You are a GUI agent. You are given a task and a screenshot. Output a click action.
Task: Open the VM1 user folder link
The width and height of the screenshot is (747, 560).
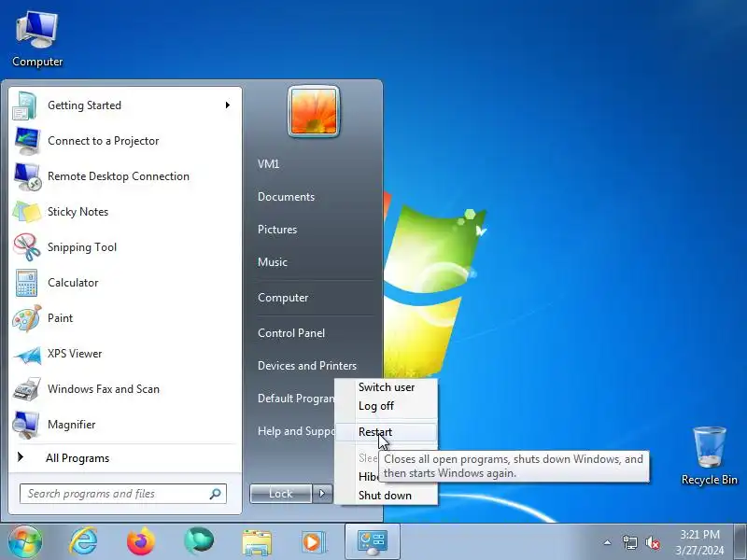269,164
